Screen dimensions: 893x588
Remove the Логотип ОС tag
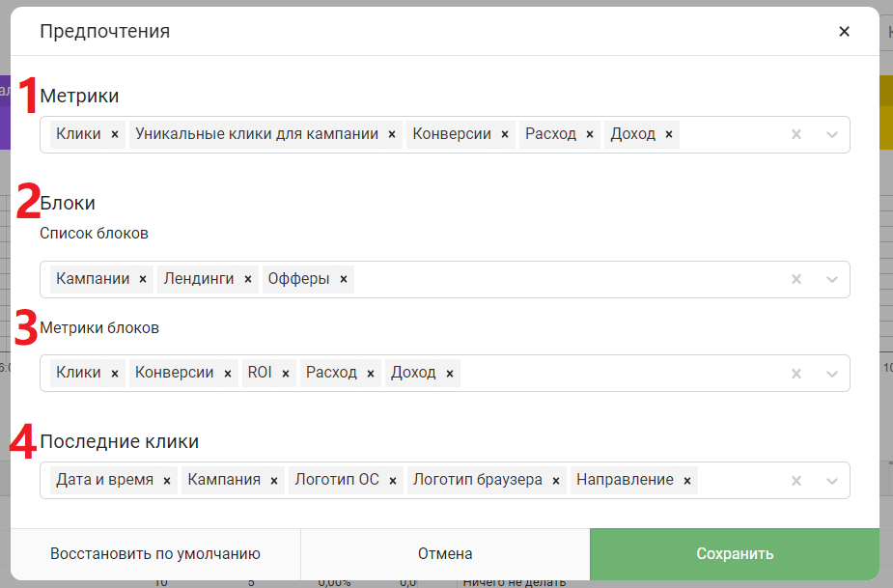pyautogui.click(x=393, y=480)
